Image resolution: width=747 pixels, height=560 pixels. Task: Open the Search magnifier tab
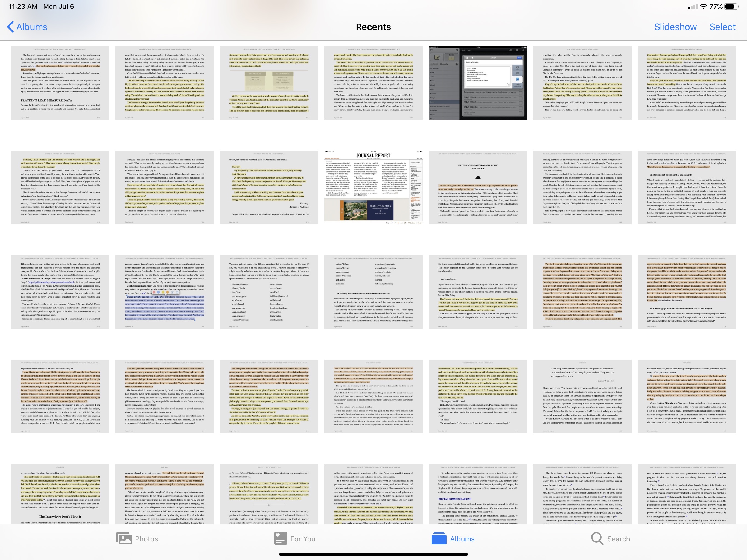point(597,539)
